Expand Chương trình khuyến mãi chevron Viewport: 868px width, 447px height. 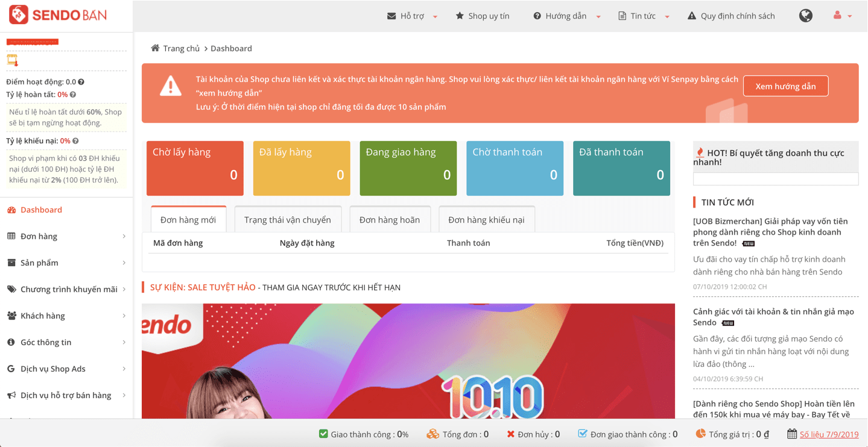124,290
